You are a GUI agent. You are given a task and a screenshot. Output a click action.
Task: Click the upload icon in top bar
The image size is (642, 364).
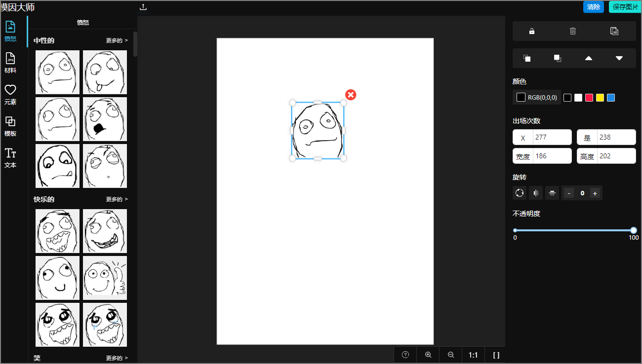(143, 7)
